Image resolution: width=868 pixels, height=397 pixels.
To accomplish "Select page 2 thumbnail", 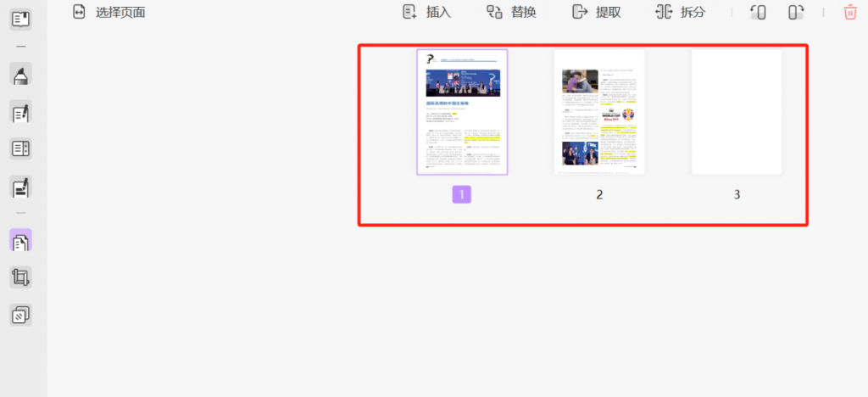I will 599,112.
